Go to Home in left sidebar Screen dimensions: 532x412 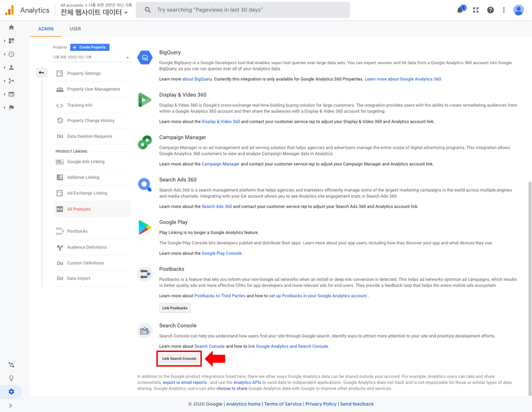click(11, 27)
